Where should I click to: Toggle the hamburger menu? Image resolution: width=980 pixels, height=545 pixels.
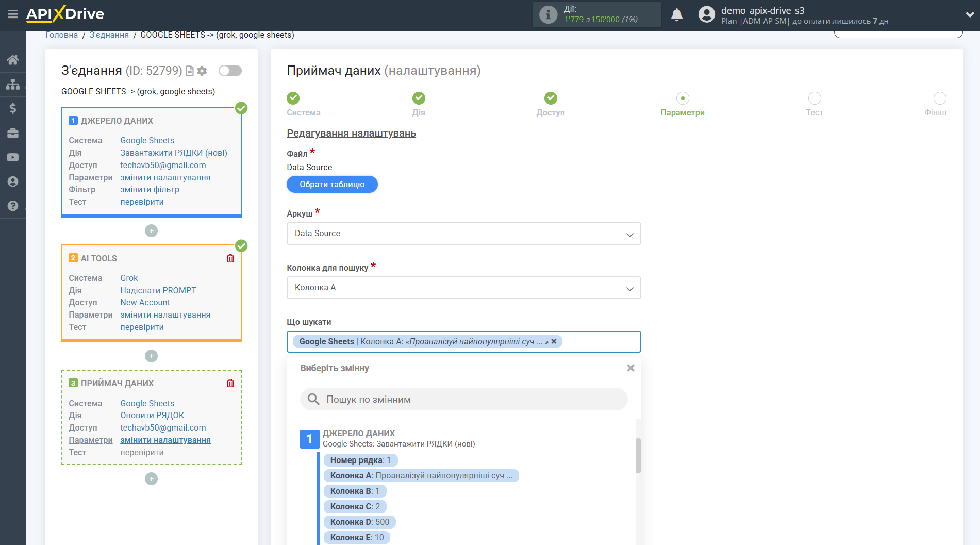click(x=13, y=15)
